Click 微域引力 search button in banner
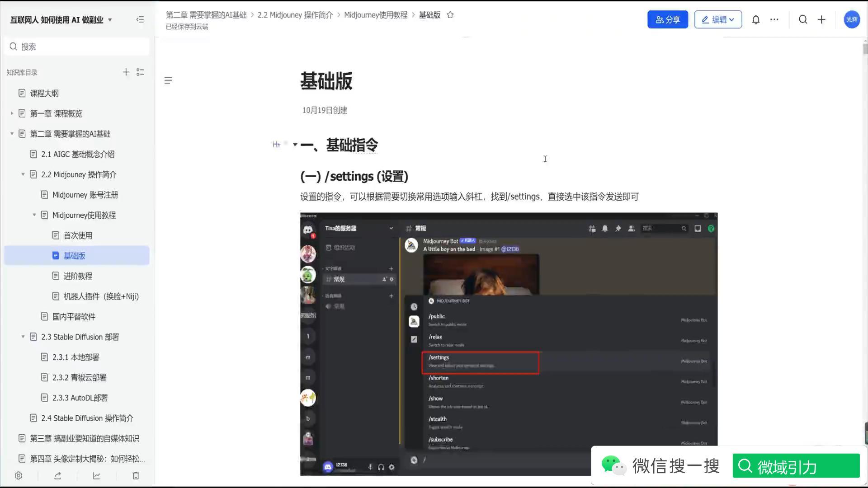 [796, 466]
